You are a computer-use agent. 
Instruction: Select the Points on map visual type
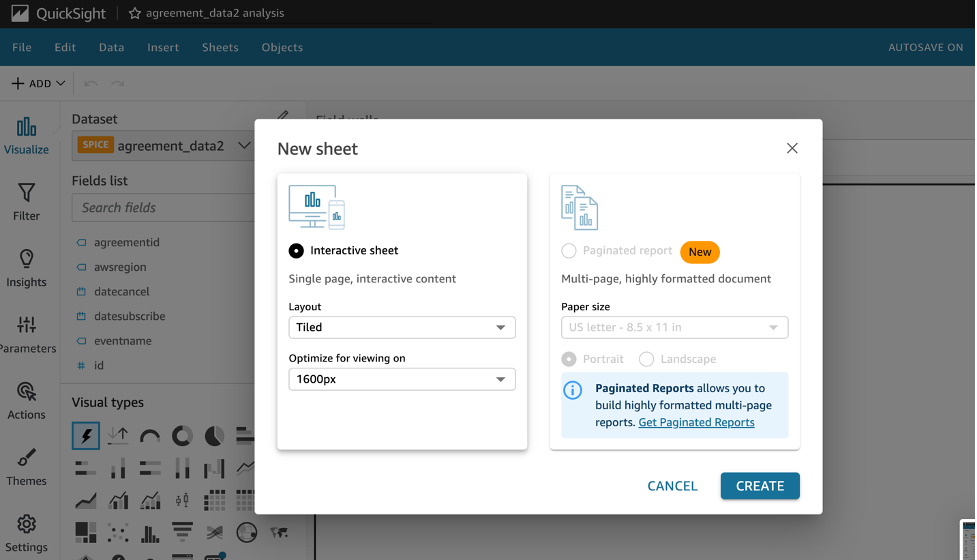[x=247, y=533]
